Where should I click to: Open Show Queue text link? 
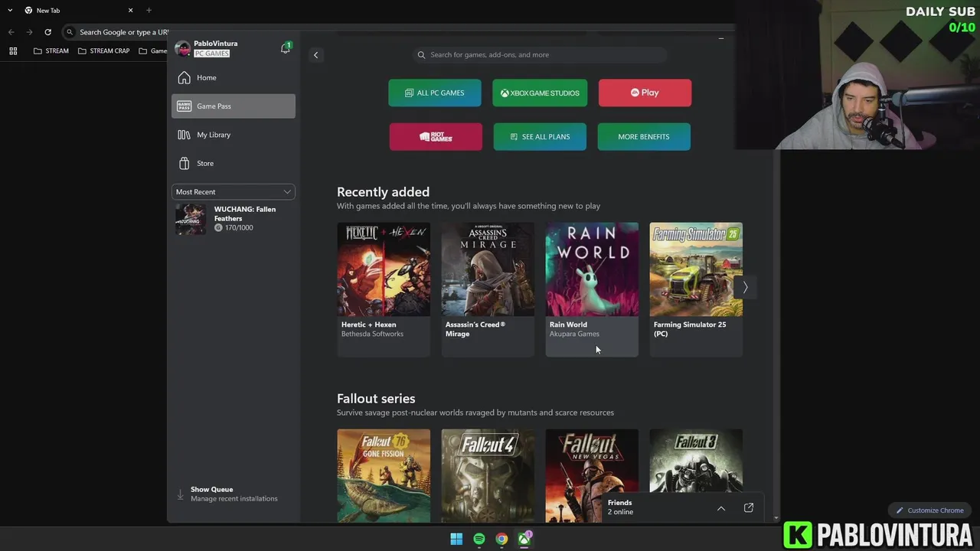click(211, 490)
